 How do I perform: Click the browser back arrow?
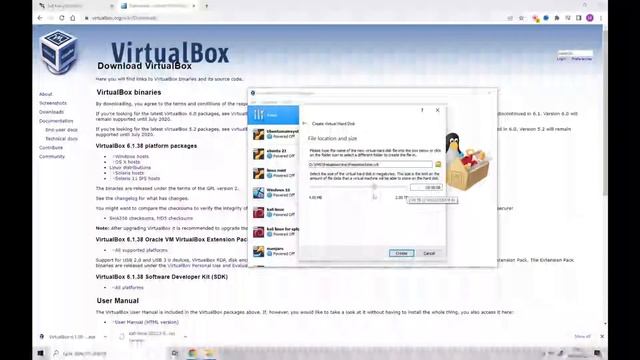coord(40,18)
